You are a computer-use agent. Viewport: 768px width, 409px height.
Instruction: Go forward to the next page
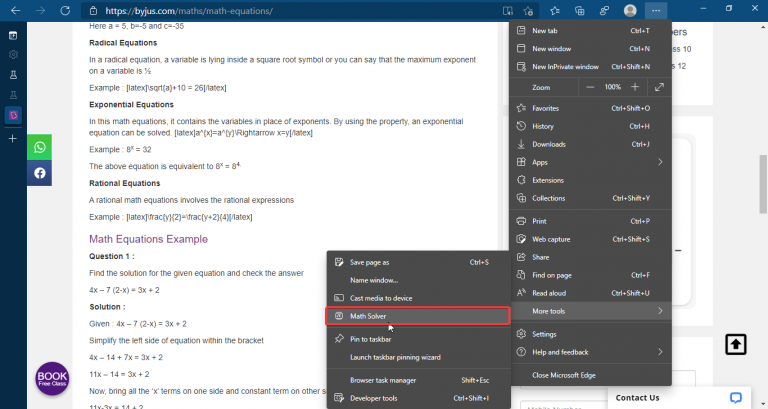point(40,10)
